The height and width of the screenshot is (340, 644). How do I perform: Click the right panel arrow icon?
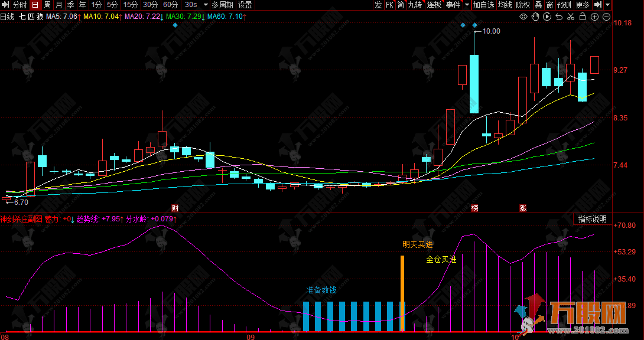597,5
